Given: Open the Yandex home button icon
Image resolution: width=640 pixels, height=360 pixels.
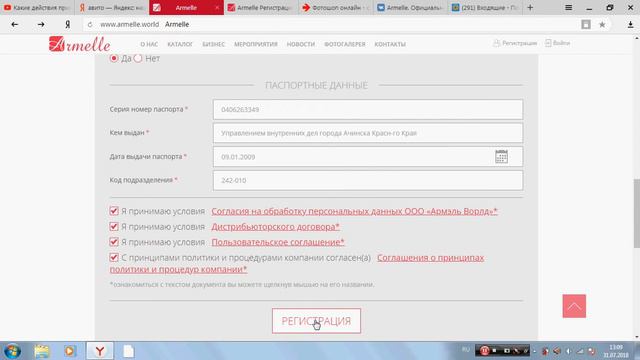Looking at the screenshot, I should 68,24.
